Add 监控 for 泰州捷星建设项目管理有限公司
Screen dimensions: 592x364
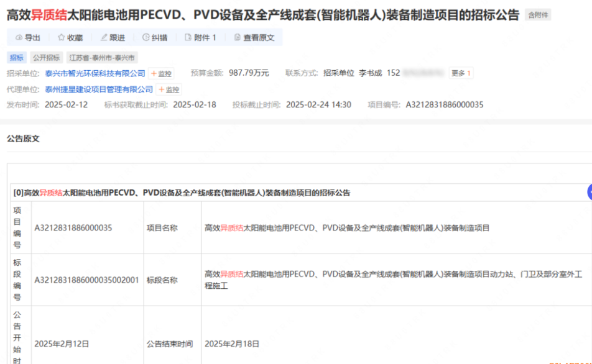[169, 89]
